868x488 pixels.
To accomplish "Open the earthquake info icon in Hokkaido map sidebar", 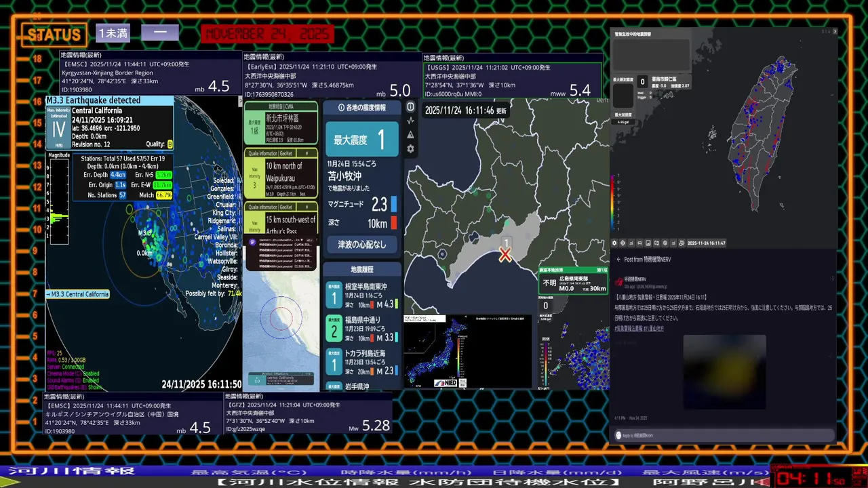I will coord(410,107).
